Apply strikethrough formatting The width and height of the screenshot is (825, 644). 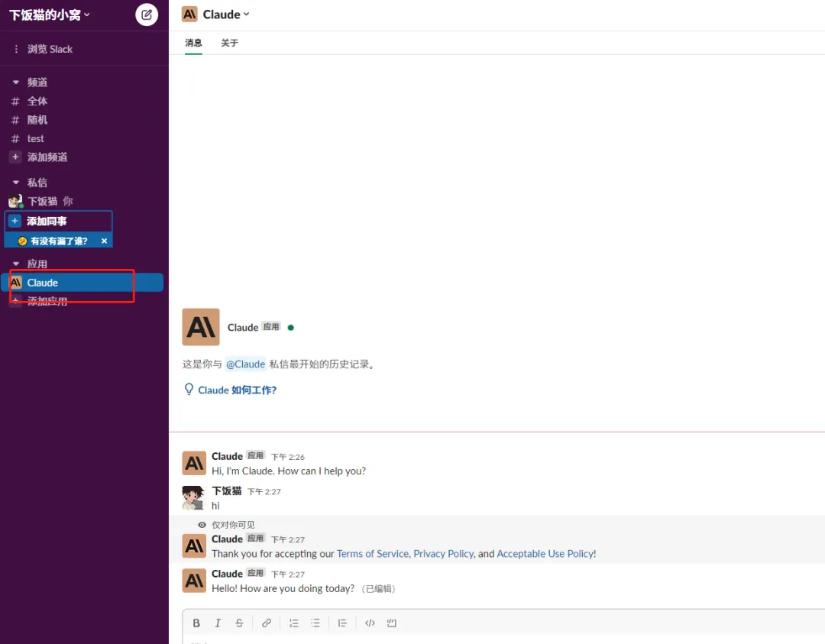[239, 623]
